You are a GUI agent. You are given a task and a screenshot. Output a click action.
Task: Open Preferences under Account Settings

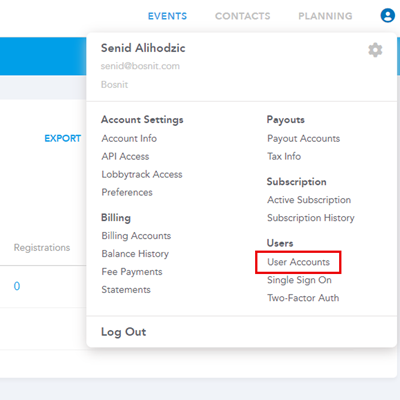pyautogui.click(x=127, y=192)
